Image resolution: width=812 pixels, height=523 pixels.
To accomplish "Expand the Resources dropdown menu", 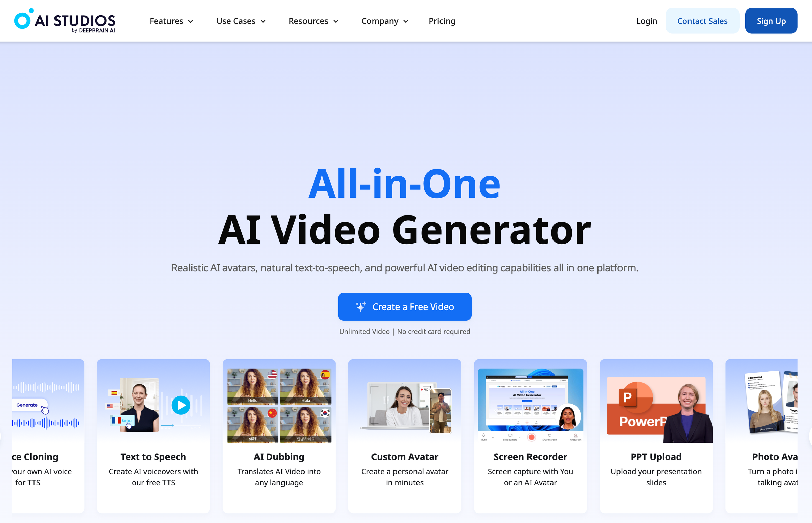I will click(x=313, y=21).
